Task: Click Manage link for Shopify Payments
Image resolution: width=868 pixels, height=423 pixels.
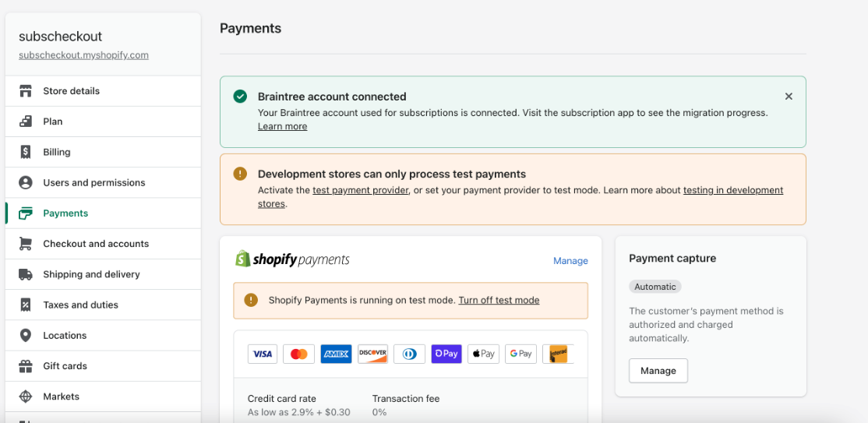Action: point(570,261)
